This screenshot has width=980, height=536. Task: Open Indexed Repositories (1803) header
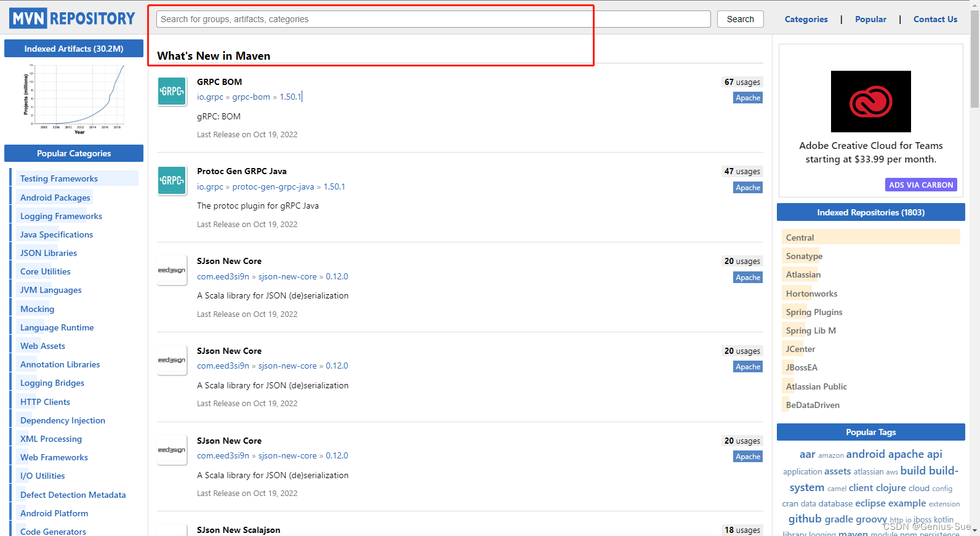(x=870, y=212)
